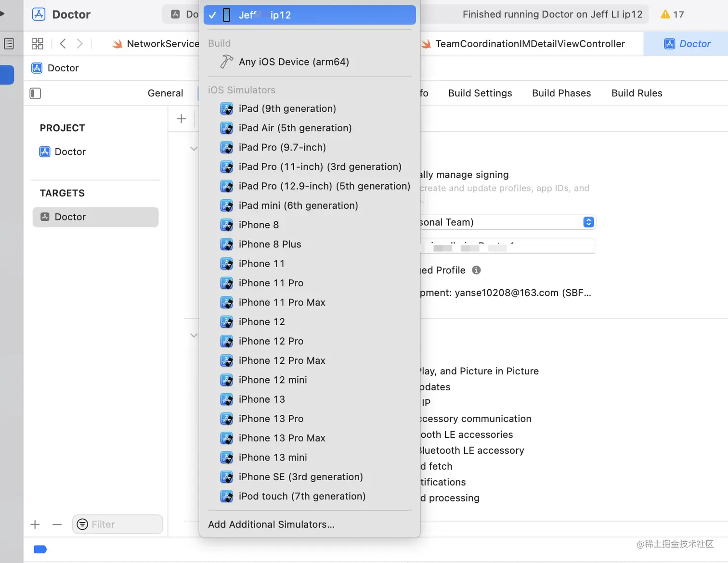The image size is (728, 563).
Task: Click the plus icon to add capability
Action: coord(181,119)
